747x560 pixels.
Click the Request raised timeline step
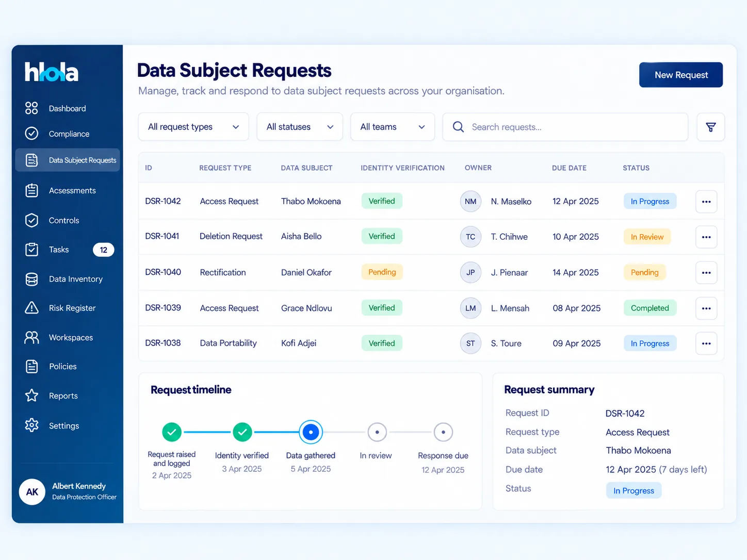click(x=172, y=432)
